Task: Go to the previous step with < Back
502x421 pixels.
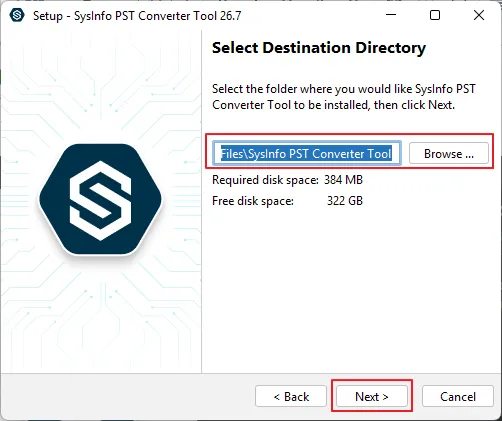Action: click(x=291, y=396)
